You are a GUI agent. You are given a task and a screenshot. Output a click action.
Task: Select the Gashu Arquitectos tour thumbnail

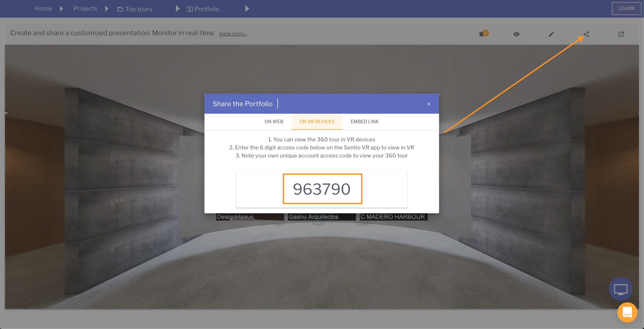pyautogui.click(x=321, y=217)
